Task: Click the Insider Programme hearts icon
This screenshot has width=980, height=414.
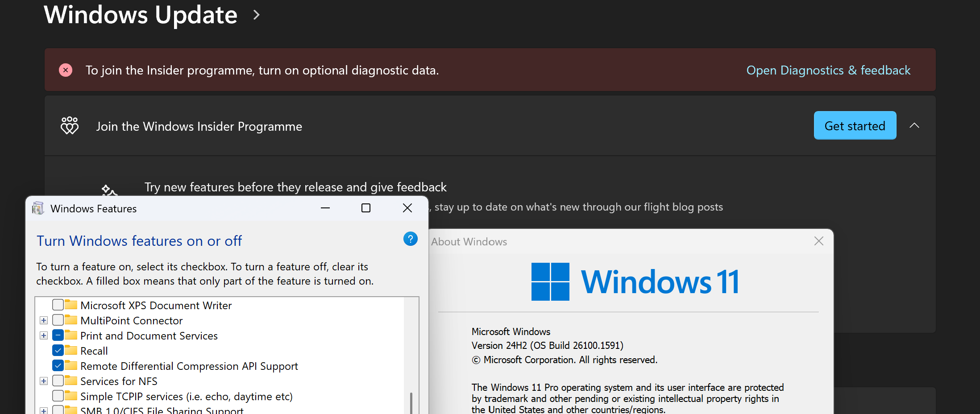Action: pos(70,126)
